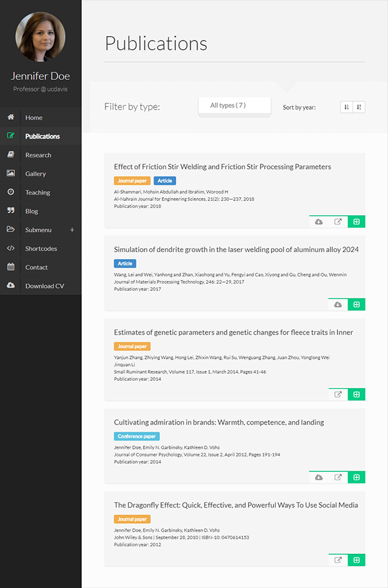Click the Journal paper tag on Friction Stir Welding

pyautogui.click(x=132, y=180)
